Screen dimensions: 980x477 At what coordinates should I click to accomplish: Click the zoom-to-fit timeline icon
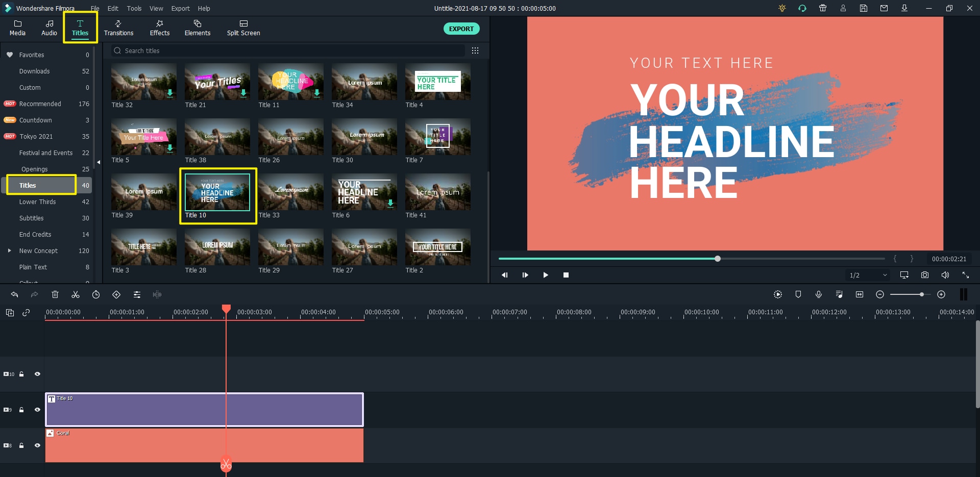tap(860, 294)
